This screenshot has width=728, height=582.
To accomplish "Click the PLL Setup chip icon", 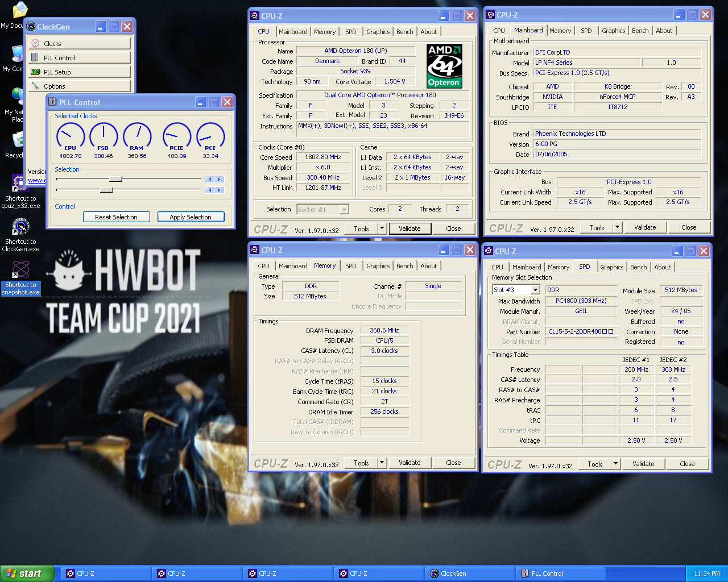I will (x=35, y=72).
